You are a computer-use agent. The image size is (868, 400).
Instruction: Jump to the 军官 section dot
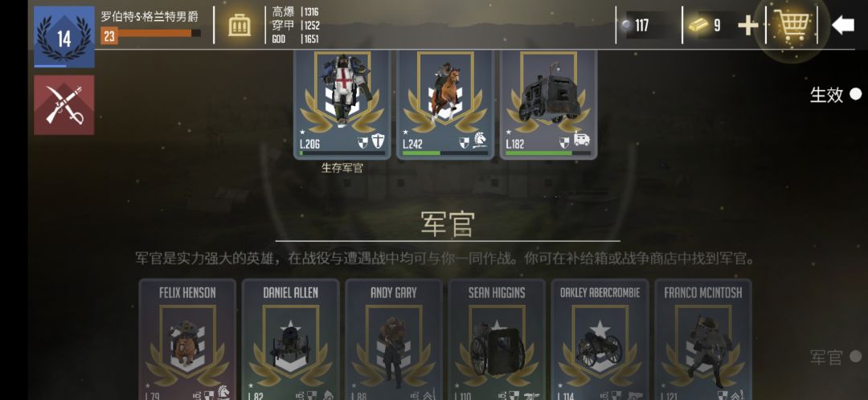856,357
